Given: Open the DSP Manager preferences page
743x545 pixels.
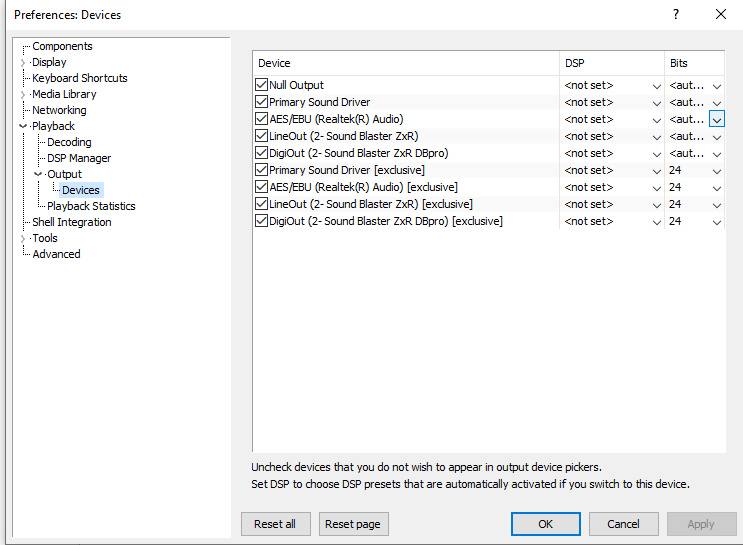Looking at the screenshot, I should (79, 158).
